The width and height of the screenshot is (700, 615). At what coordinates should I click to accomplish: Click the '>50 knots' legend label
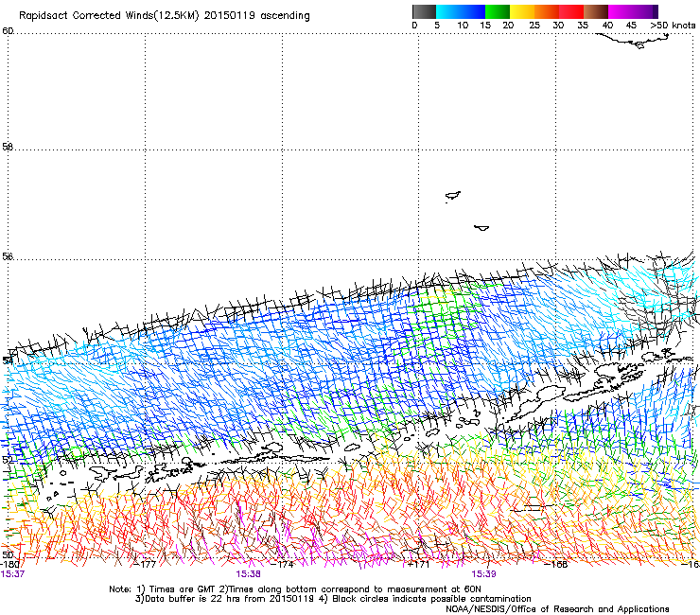tap(673, 26)
